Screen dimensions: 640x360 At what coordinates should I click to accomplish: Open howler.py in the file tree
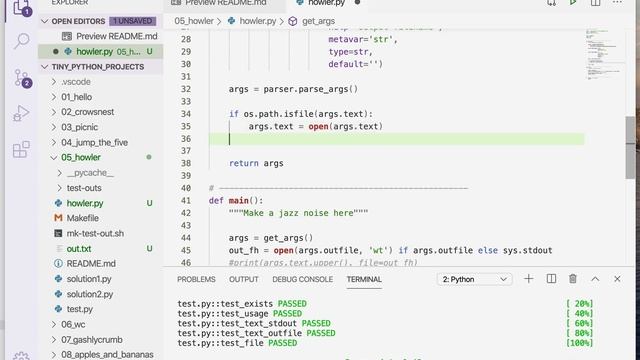pyautogui.click(x=85, y=203)
